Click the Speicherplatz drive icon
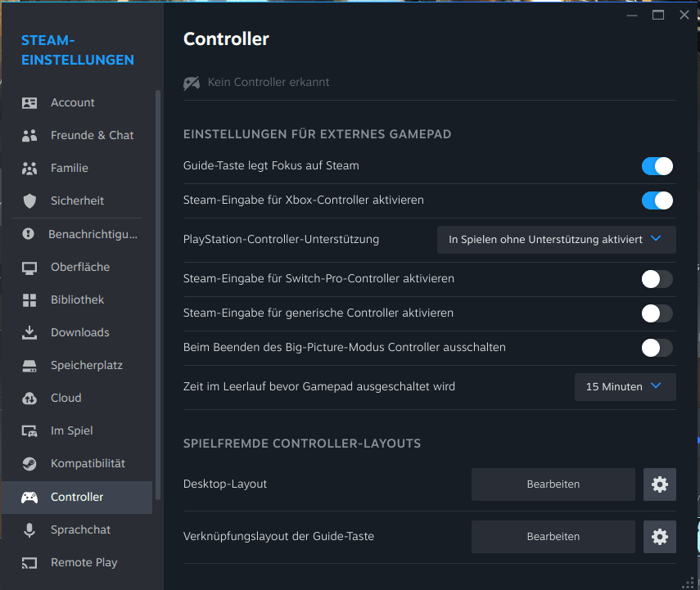The width and height of the screenshot is (700, 590). click(x=29, y=366)
